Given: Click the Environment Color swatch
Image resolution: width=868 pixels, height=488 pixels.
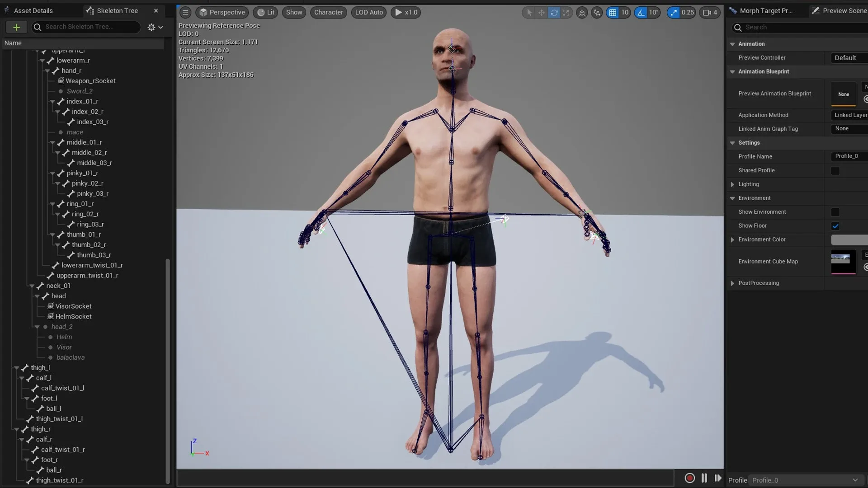Looking at the screenshot, I should (x=849, y=240).
